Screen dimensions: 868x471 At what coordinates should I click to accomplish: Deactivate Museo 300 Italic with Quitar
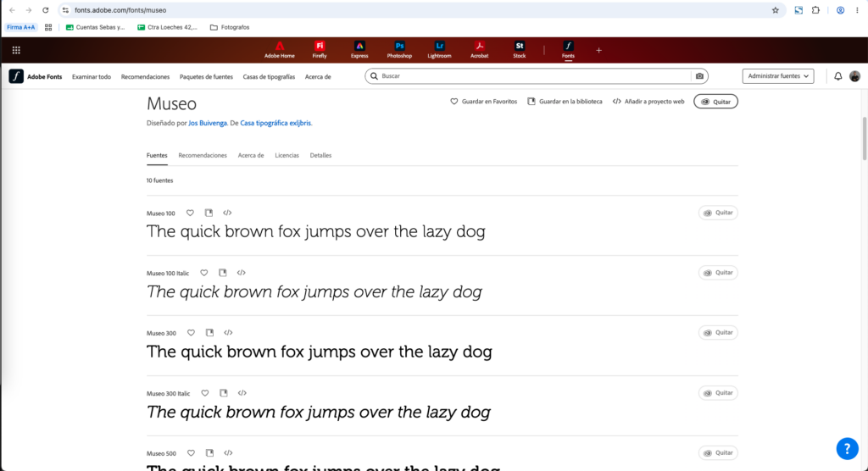718,393
